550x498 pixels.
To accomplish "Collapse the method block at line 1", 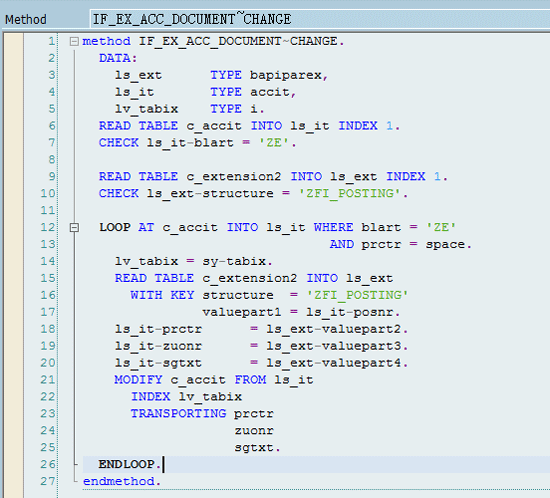I will (x=74, y=42).
